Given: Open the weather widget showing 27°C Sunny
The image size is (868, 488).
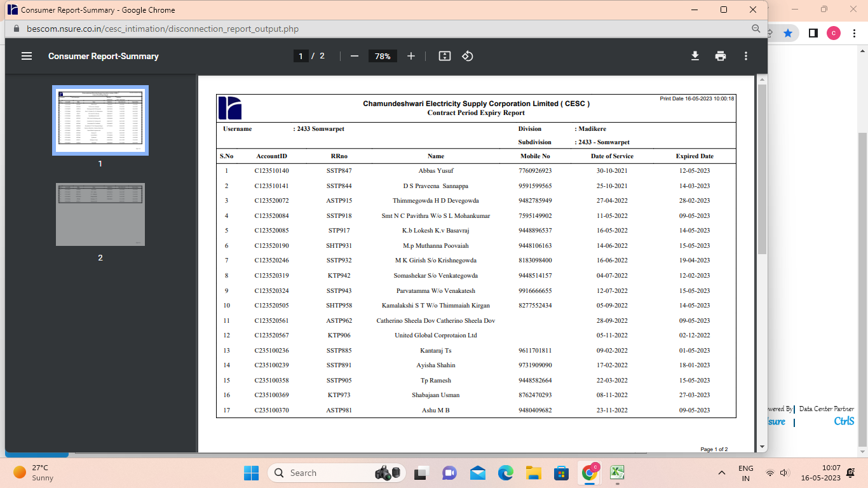Looking at the screenshot, I should (34, 473).
